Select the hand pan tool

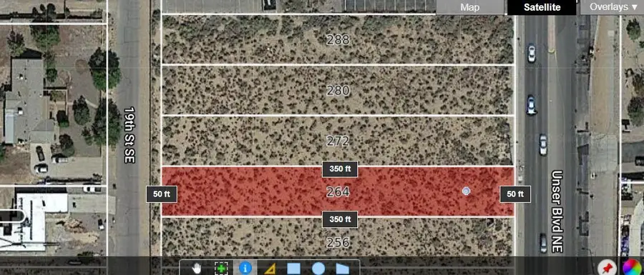tap(197, 268)
